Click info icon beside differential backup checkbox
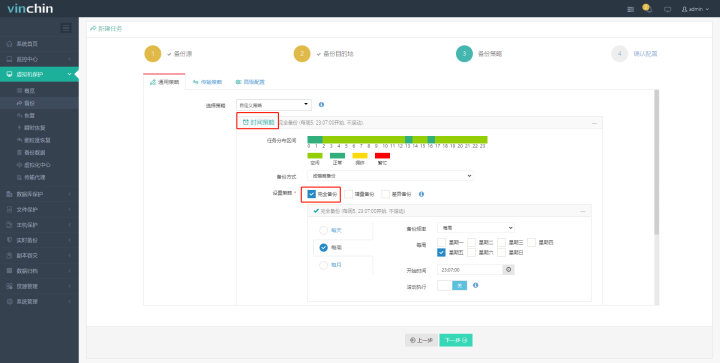 tap(421, 194)
